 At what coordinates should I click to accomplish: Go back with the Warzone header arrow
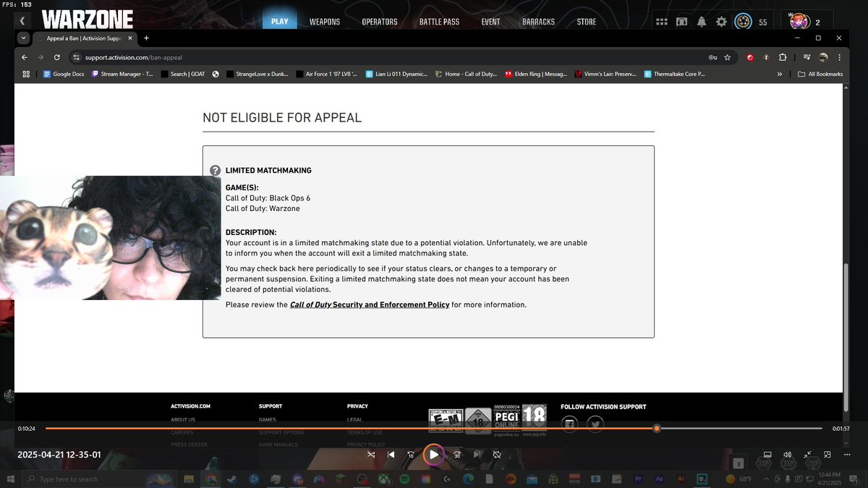pos(22,22)
